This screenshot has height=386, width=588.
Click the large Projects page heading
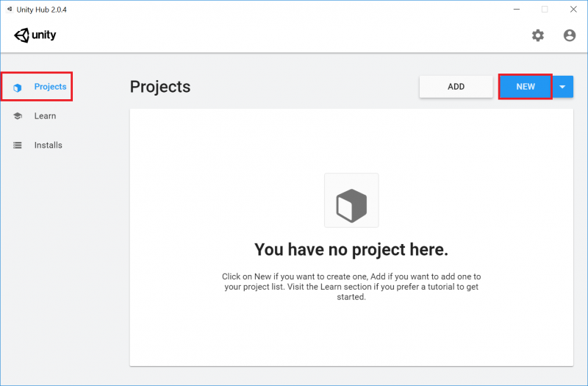(160, 87)
